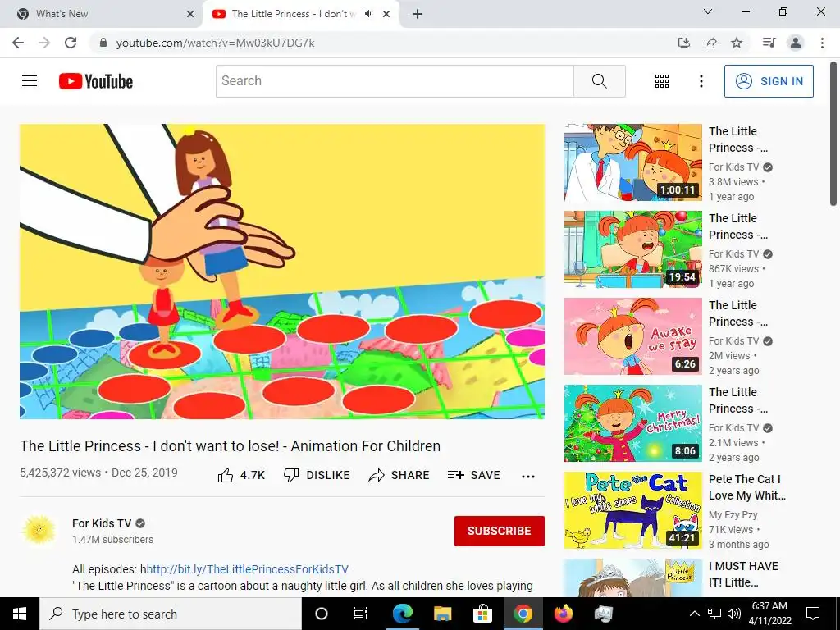Open the tab search chevron dropdown

(x=708, y=11)
